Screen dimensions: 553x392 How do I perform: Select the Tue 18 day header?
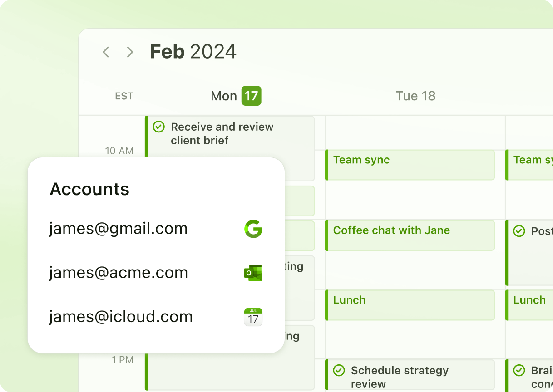click(415, 96)
